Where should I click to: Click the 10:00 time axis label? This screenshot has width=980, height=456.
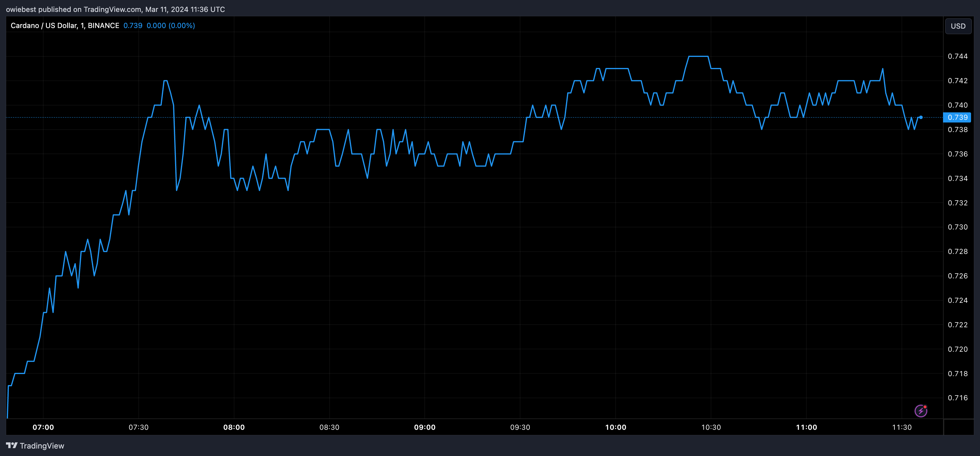[x=616, y=427]
